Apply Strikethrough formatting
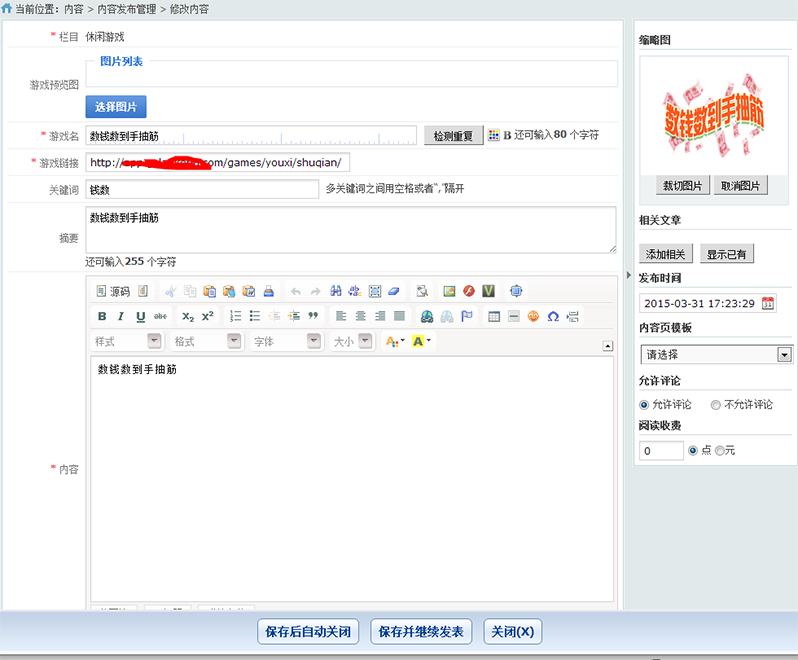The image size is (798, 660). (x=160, y=317)
